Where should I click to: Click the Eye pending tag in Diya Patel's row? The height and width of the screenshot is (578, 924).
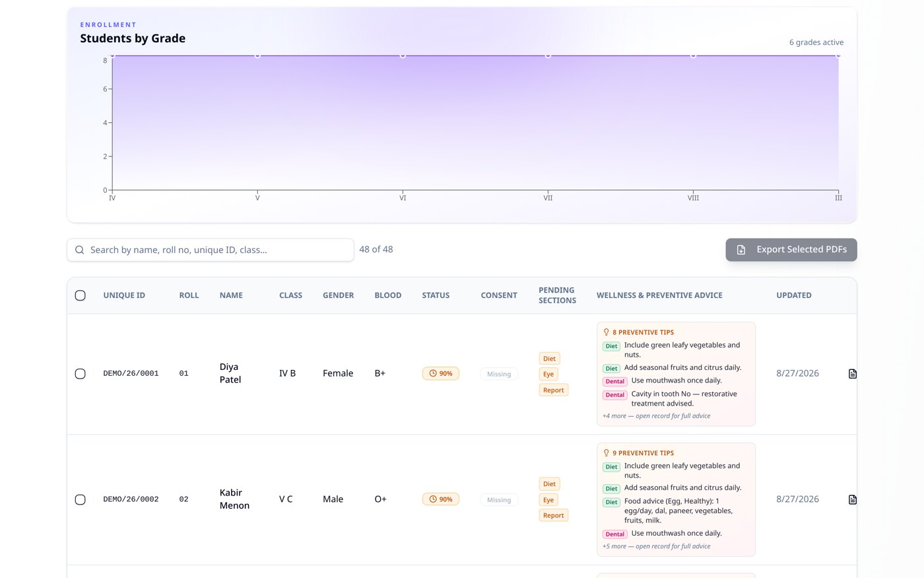pos(548,374)
